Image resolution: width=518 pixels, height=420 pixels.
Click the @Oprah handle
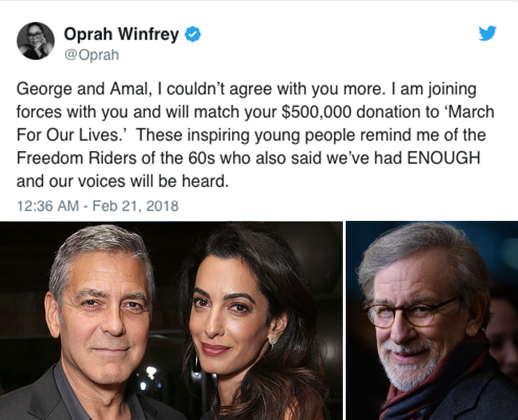(91, 56)
